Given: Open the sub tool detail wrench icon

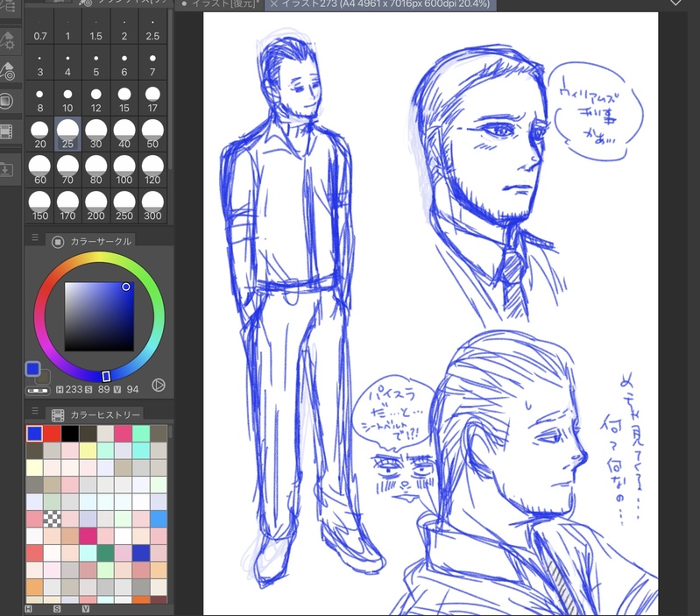Looking at the screenshot, I should point(8,40).
